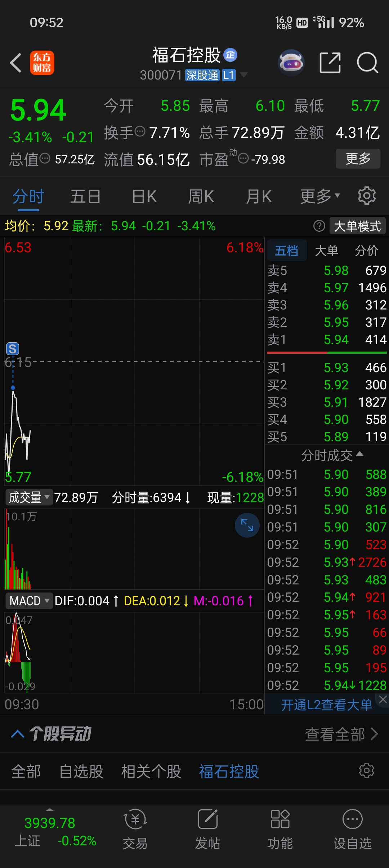389x868 pixels.
Task: Select 全部 in 个股异动 filters
Action: tap(26, 771)
